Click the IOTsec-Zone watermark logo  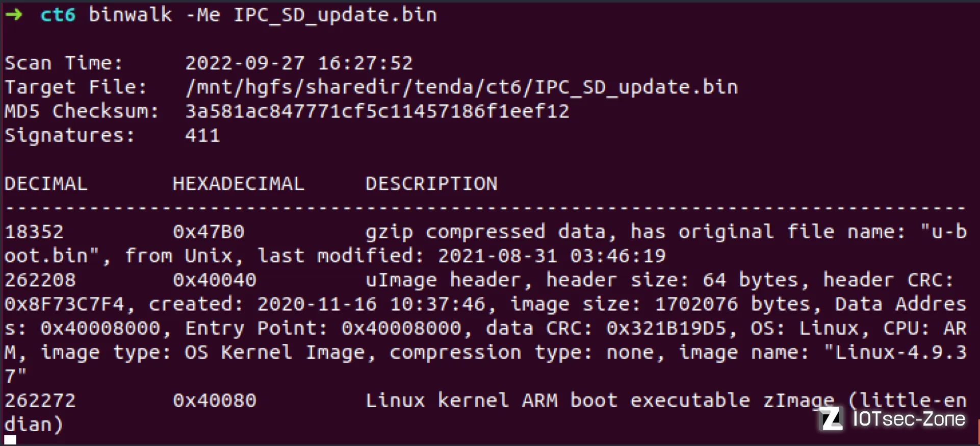[x=893, y=419]
